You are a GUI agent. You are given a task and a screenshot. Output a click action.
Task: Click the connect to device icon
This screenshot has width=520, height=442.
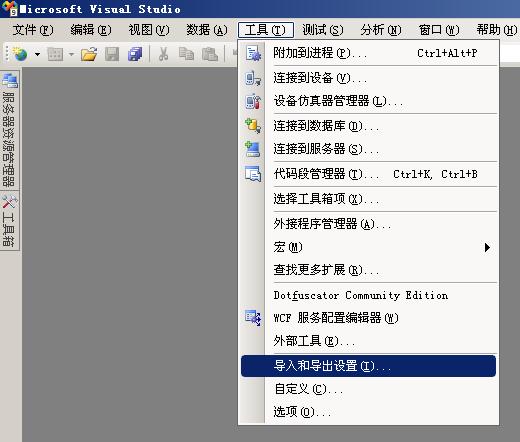[x=253, y=79]
